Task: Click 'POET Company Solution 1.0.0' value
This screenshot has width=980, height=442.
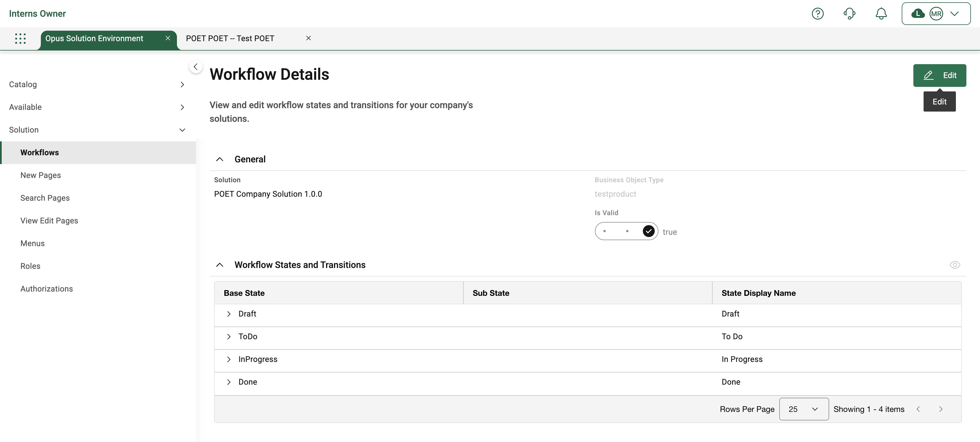Action: click(x=268, y=194)
